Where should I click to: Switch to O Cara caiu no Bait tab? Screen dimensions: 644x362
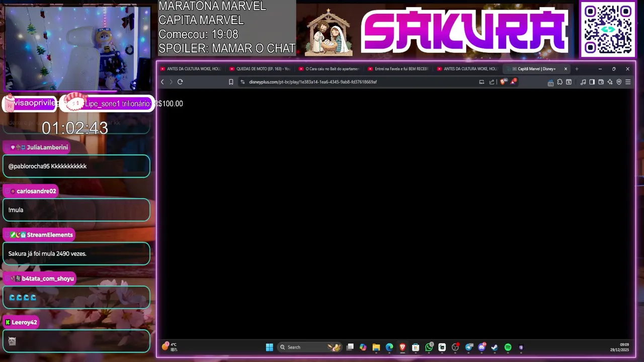tap(329, 69)
